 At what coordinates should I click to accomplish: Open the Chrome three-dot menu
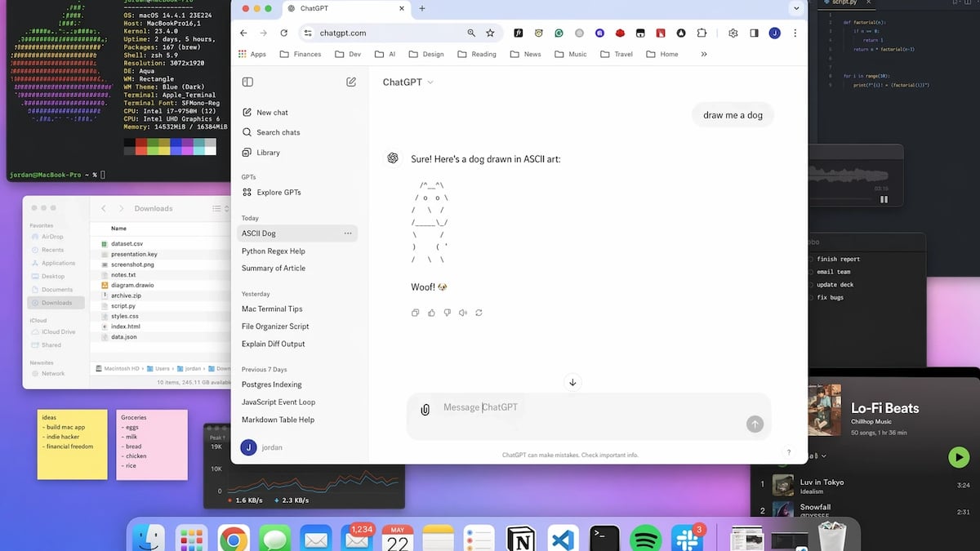click(x=795, y=33)
